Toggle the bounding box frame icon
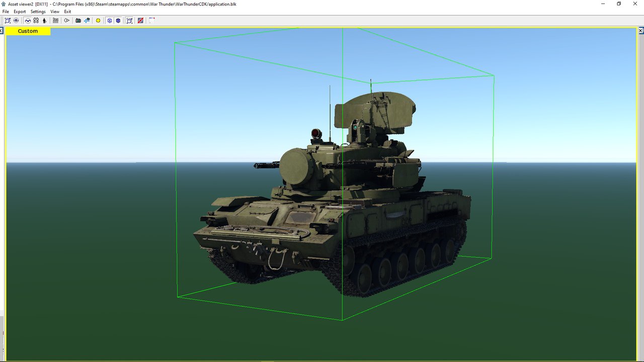644x362 pixels. tap(129, 21)
